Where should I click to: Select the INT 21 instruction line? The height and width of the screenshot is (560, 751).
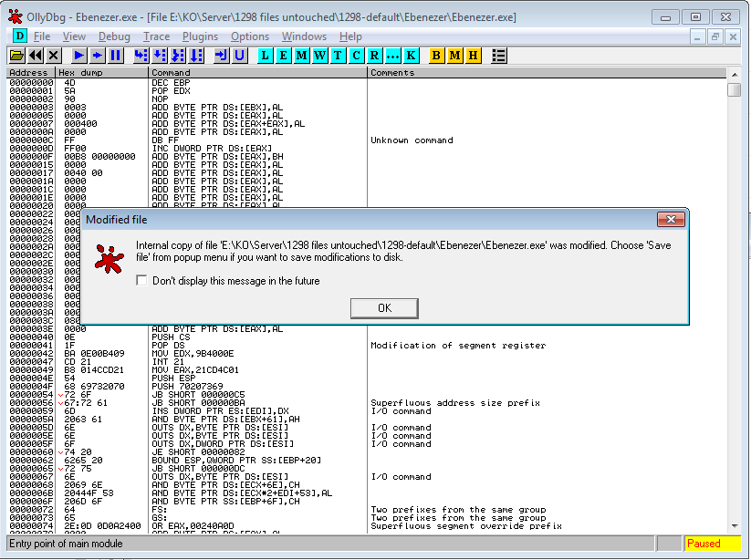click(168, 361)
